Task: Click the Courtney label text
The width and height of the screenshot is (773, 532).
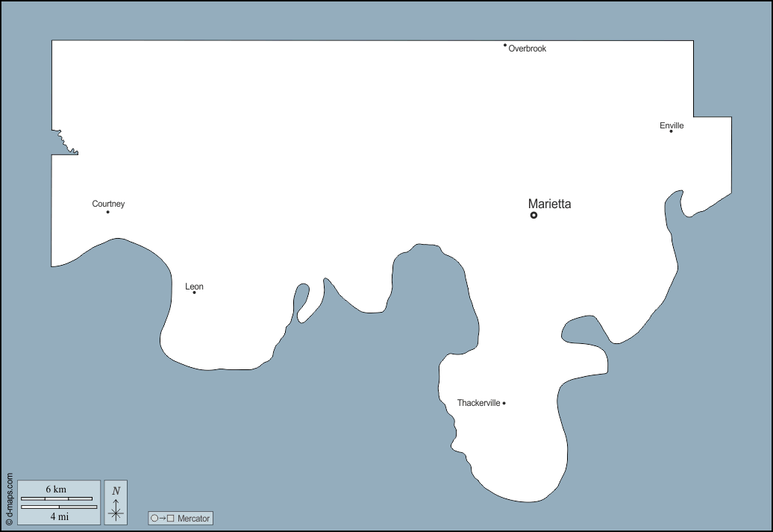Action: click(108, 204)
